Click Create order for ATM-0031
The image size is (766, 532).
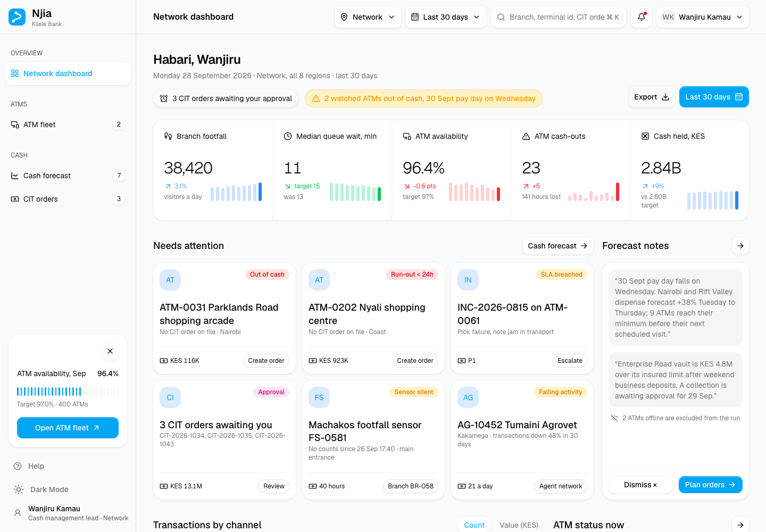coord(266,361)
